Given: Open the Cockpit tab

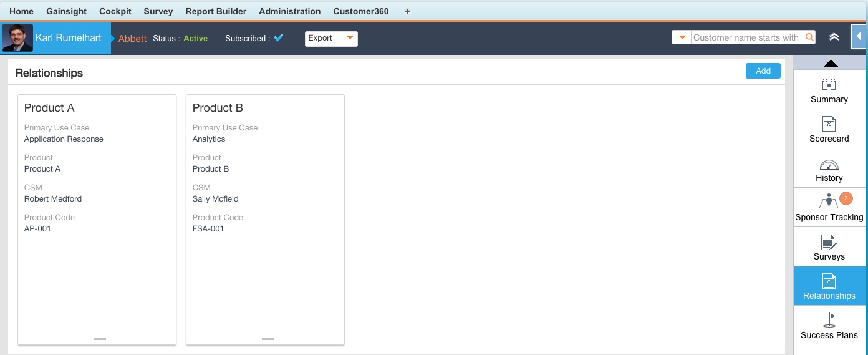Looking at the screenshot, I should point(115,11).
